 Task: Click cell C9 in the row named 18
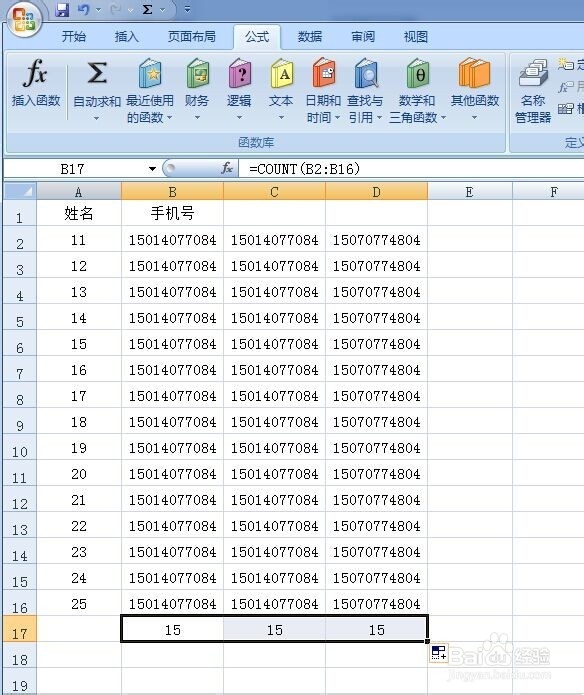274,421
